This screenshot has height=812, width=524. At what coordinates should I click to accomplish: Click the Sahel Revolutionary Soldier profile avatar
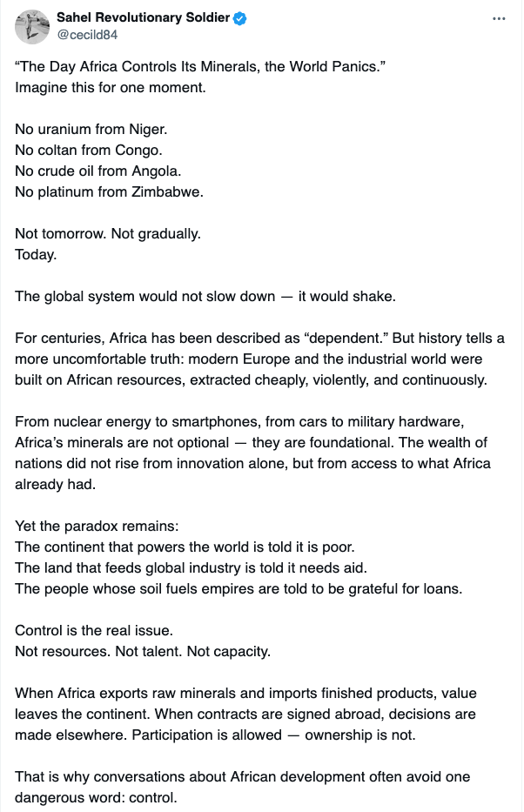pyautogui.click(x=32, y=26)
